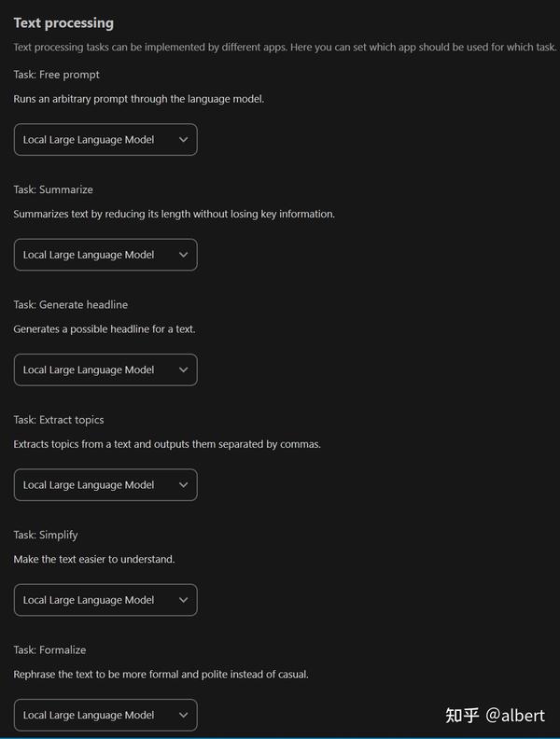
Task: Click the chevron arrow under Formalize
Action: tap(183, 715)
